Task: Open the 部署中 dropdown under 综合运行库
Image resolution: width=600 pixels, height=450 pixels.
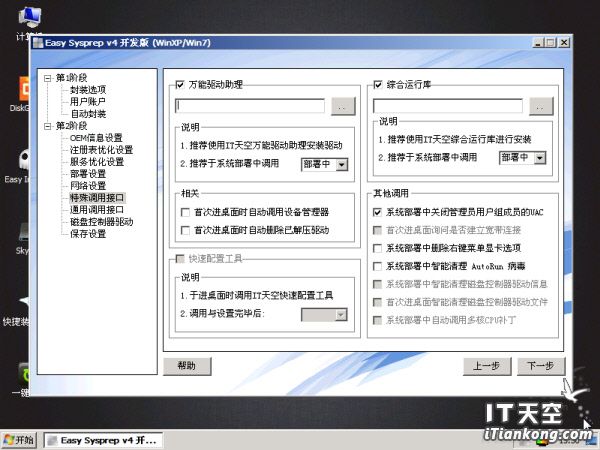Action: pyautogui.click(x=540, y=158)
